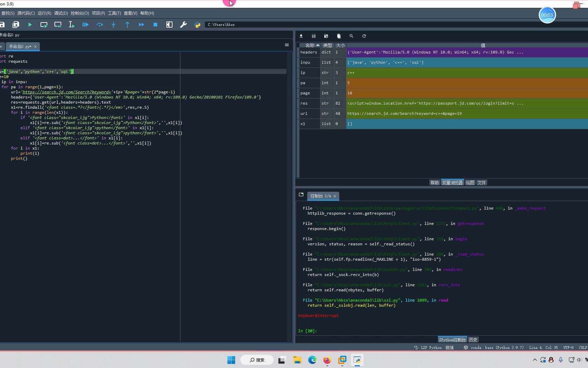Close the 未命名0.py* editor tab
The image size is (588, 368).
(x=35, y=47)
